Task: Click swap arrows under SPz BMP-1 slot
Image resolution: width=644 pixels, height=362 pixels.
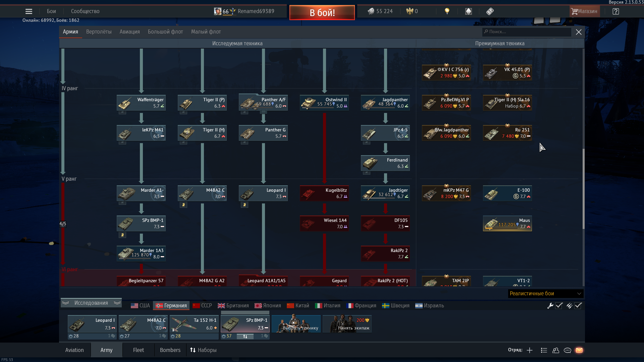Action: click(x=245, y=337)
